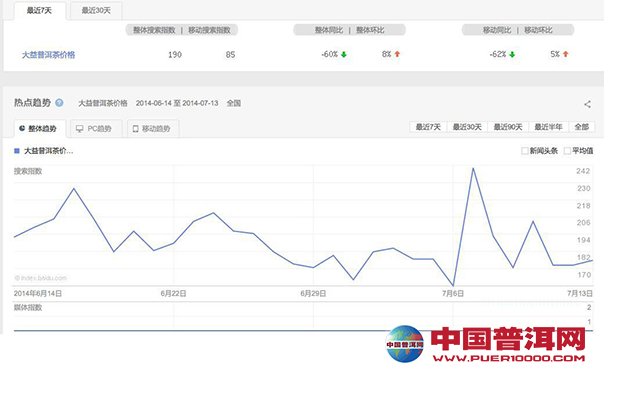Click the chart peak near 242

473,168
